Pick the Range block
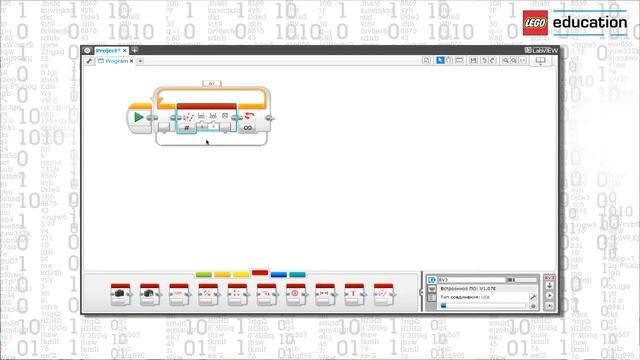 [325, 294]
